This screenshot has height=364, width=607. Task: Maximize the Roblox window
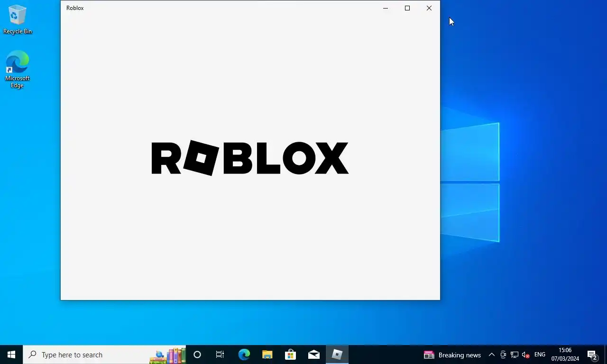[407, 8]
